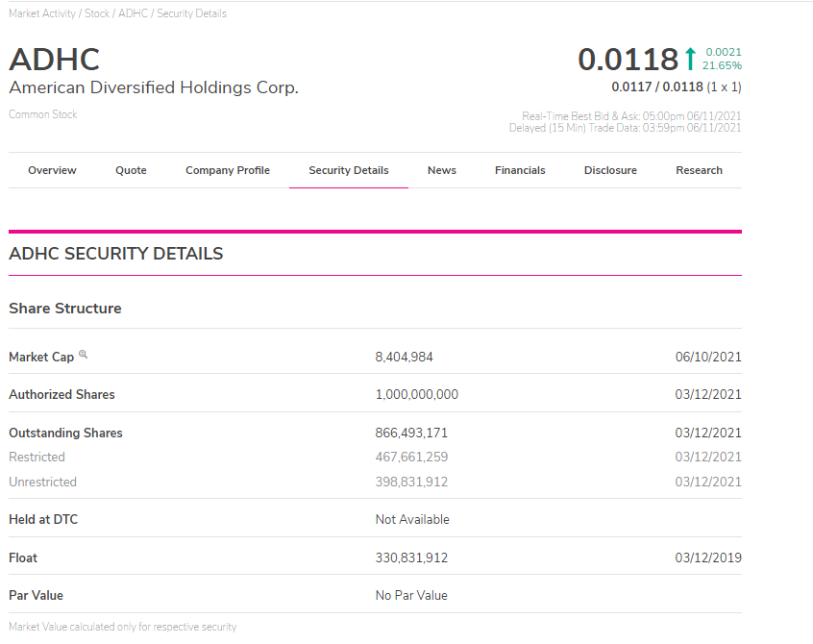Select Authorized Shares value 1,000,000,000
Viewport: 813px width, 644px height.
click(417, 395)
